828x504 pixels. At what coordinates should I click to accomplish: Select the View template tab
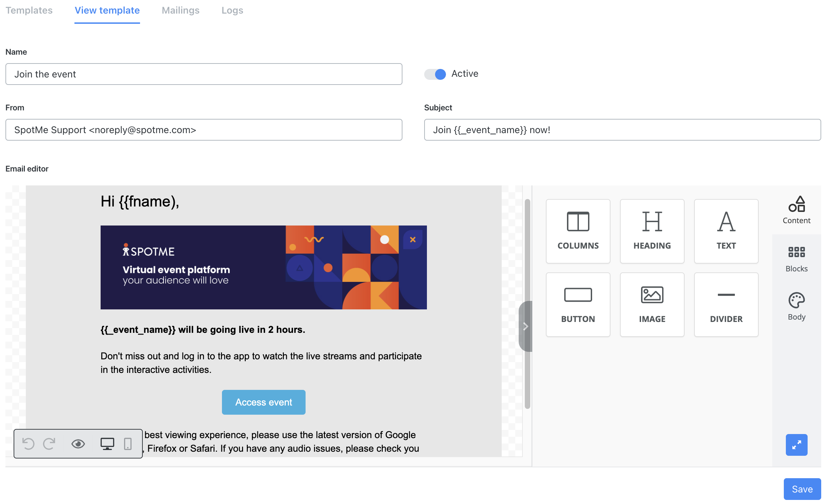click(107, 11)
